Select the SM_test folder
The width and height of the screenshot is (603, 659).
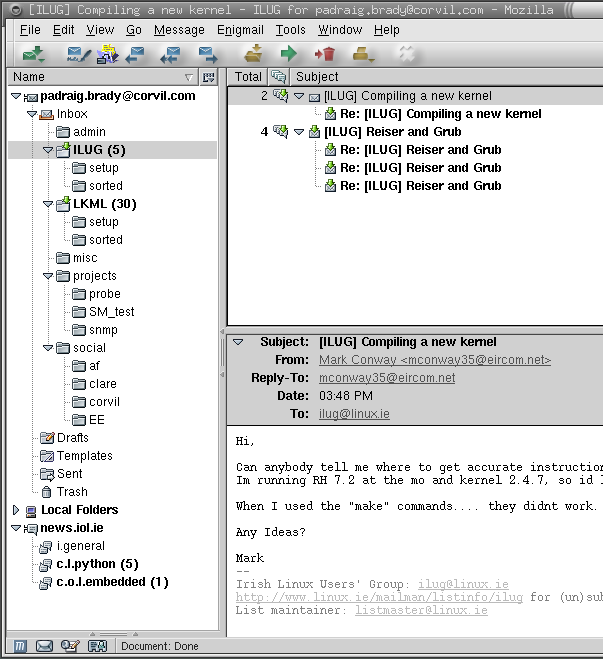pyautogui.click(x=112, y=312)
